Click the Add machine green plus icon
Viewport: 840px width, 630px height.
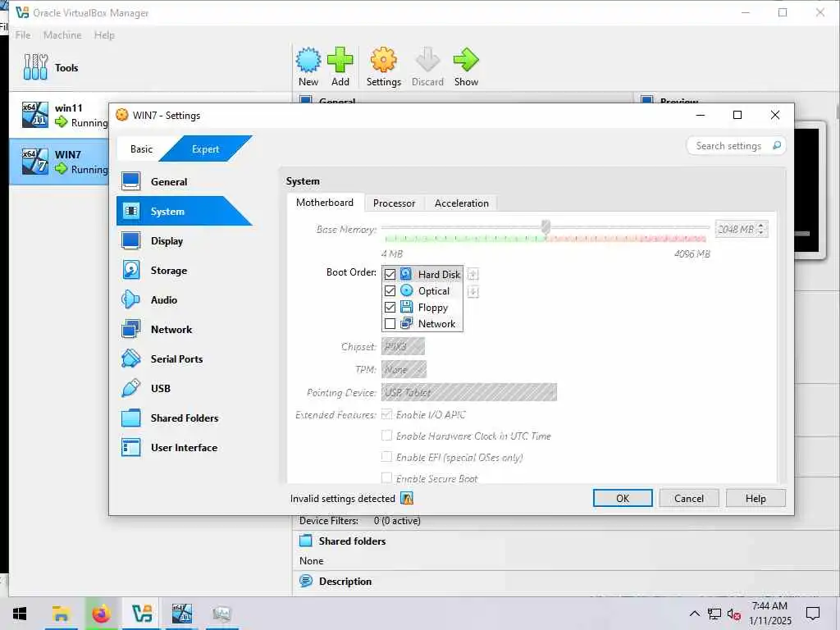(340, 67)
